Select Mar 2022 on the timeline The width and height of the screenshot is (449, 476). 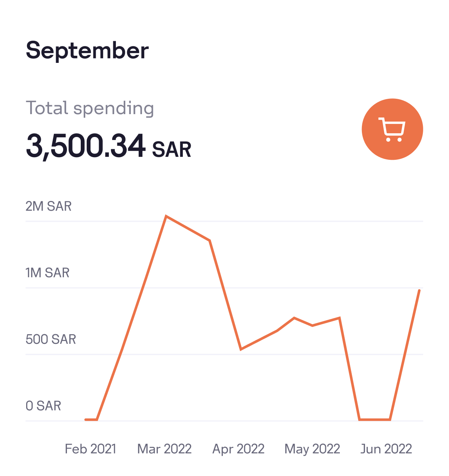click(x=164, y=449)
